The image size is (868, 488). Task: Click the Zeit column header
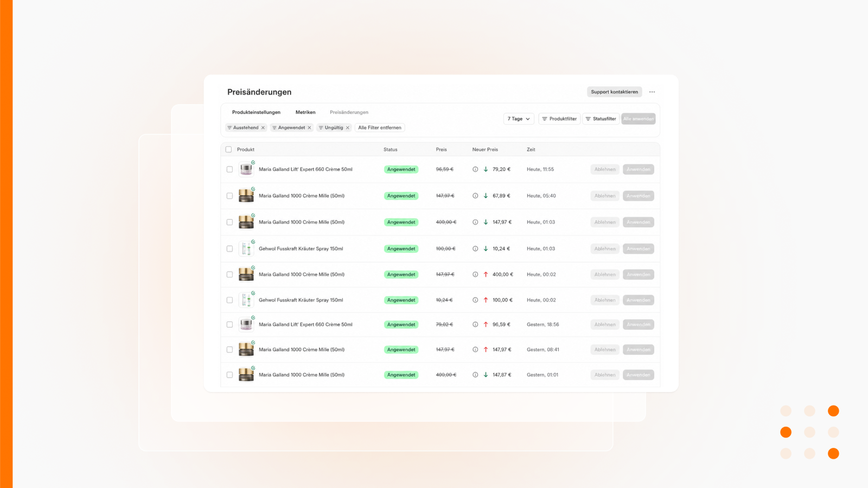531,150
